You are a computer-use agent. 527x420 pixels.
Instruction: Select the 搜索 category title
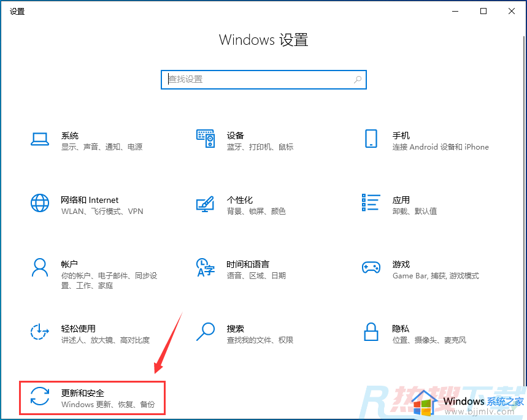click(x=235, y=329)
